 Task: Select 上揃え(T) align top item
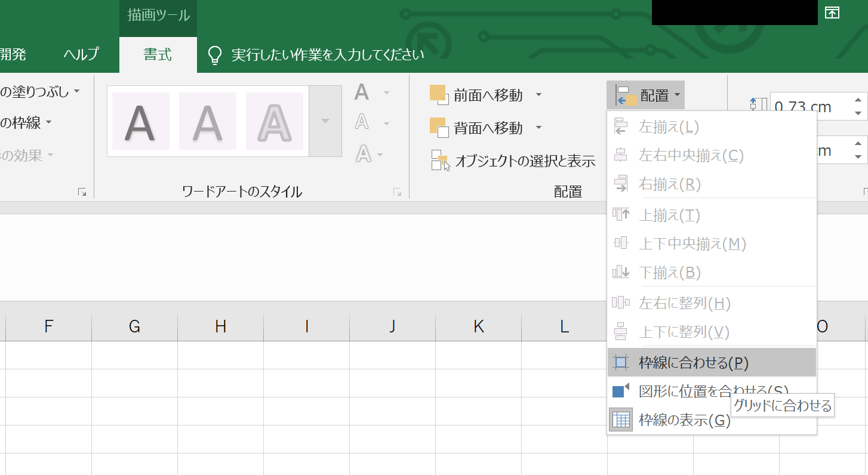pyautogui.click(x=712, y=215)
